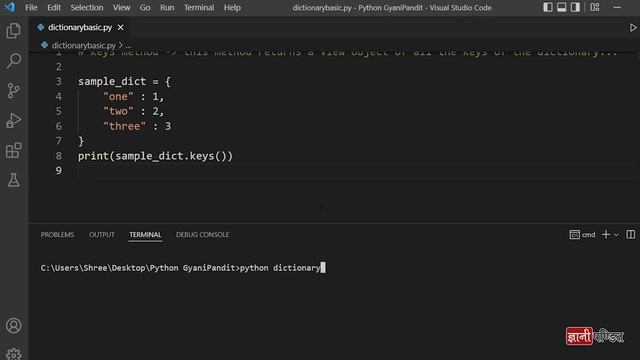Expand the breadcrumb ellipsis symbol list
The image size is (640, 360).
(129, 46)
